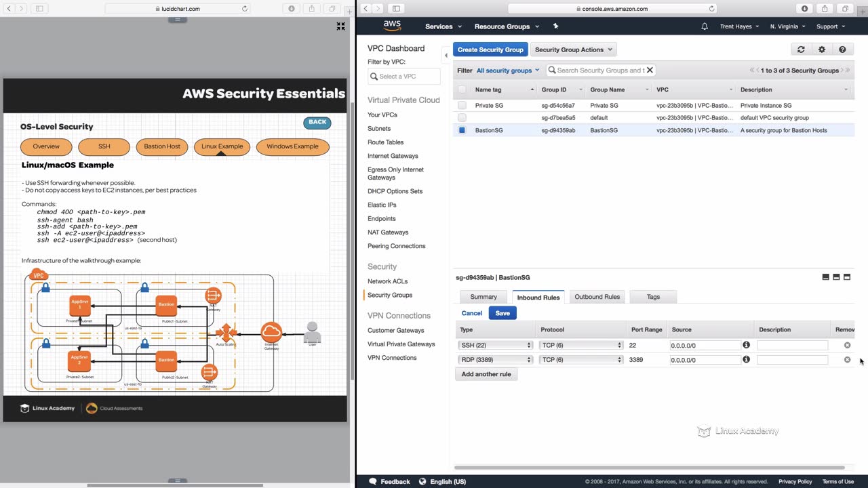Open the AWS notifications bell
The image size is (868, 488).
point(705,26)
